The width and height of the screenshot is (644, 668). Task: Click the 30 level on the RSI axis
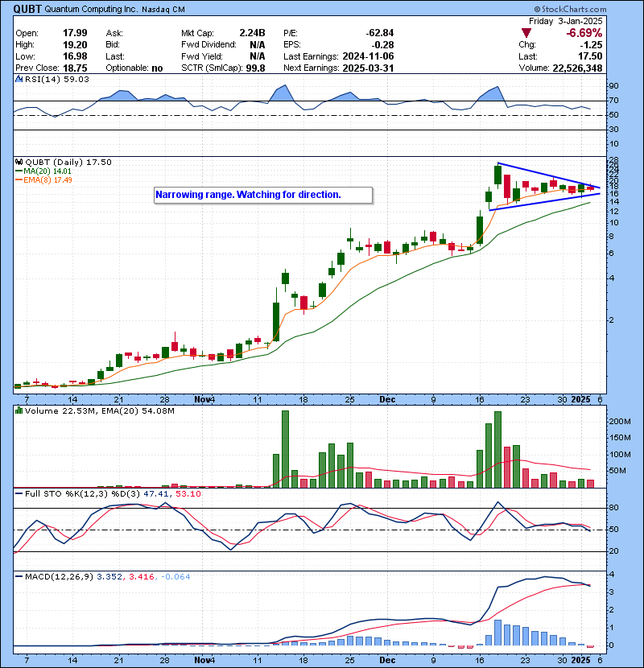(x=614, y=129)
